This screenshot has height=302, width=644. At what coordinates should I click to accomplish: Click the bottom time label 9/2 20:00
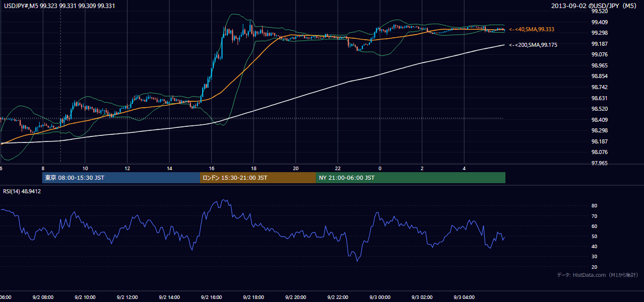pyautogui.click(x=295, y=297)
